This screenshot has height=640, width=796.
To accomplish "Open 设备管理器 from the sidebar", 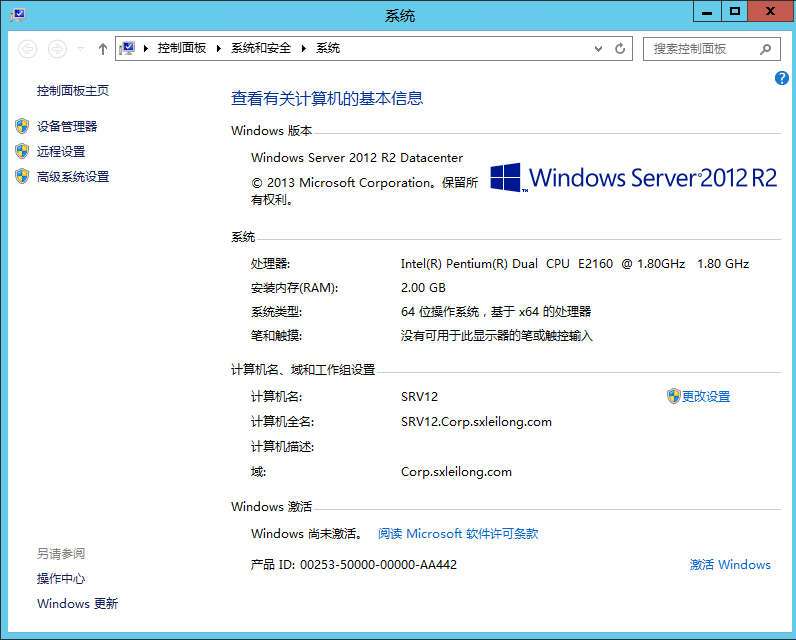I will [x=67, y=126].
